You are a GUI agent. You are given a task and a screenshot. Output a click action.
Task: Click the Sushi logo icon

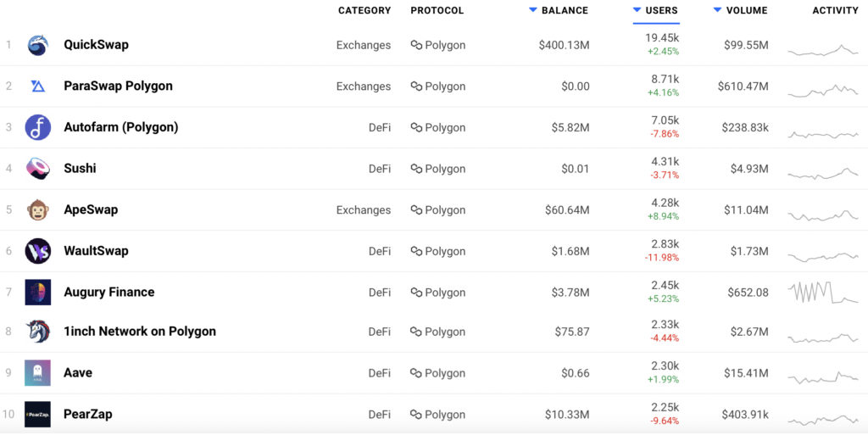tap(37, 168)
